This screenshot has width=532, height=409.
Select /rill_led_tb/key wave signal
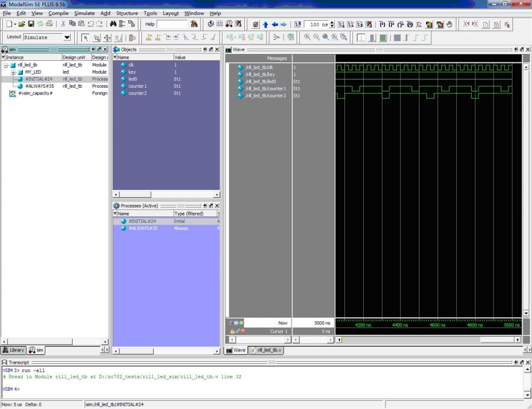coord(260,75)
